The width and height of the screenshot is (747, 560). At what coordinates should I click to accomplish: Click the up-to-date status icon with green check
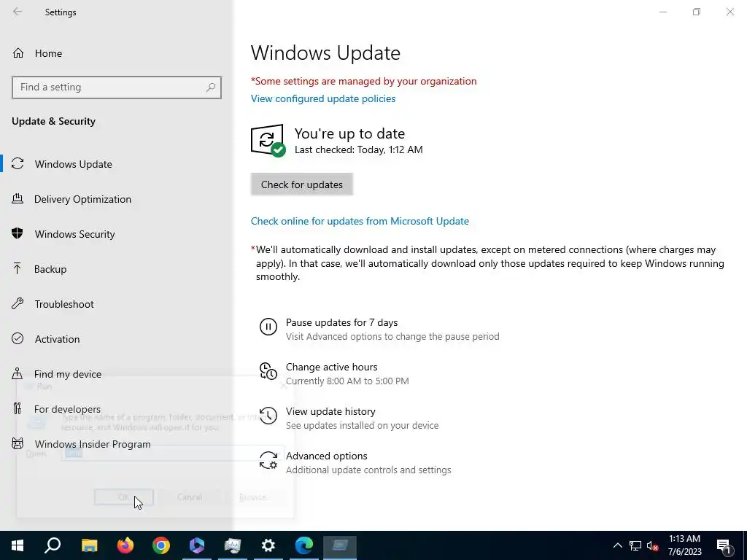point(268,141)
